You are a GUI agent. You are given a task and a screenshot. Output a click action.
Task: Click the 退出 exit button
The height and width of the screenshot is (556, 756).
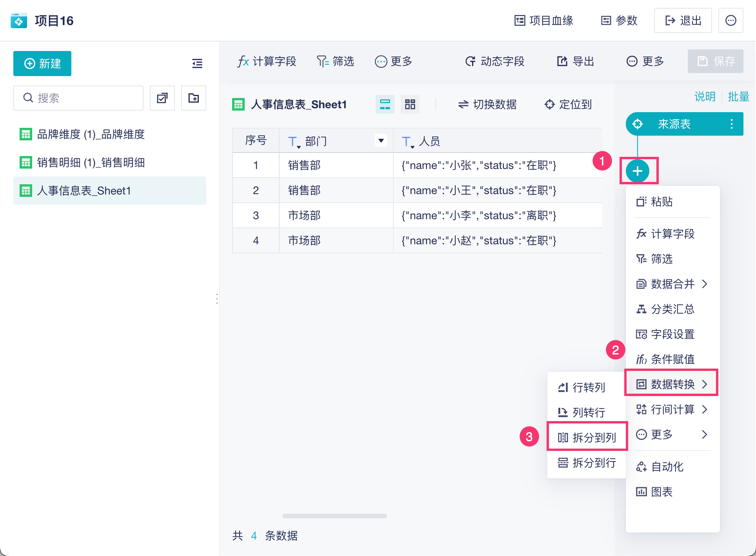[683, 20]
